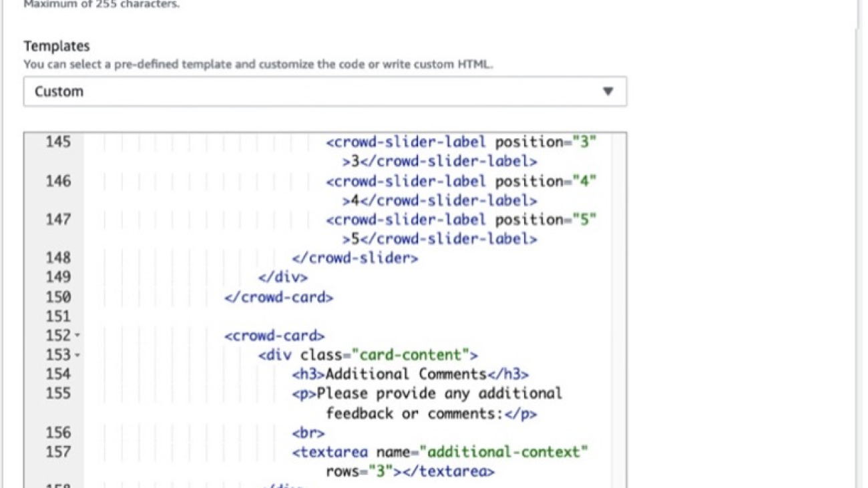Click the >3</crowd-slider-label> wrapped line

click(x=440, y=162)
